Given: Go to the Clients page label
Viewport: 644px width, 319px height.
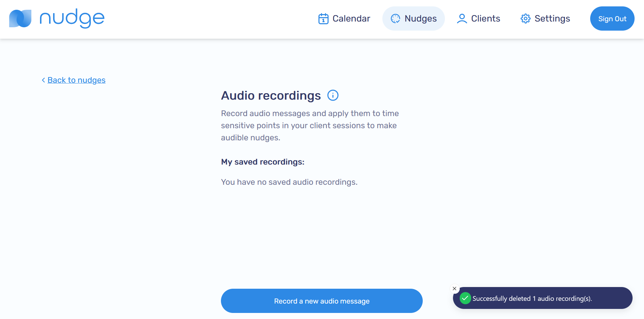Looking at the screenshot, I should tap(485, 19).
